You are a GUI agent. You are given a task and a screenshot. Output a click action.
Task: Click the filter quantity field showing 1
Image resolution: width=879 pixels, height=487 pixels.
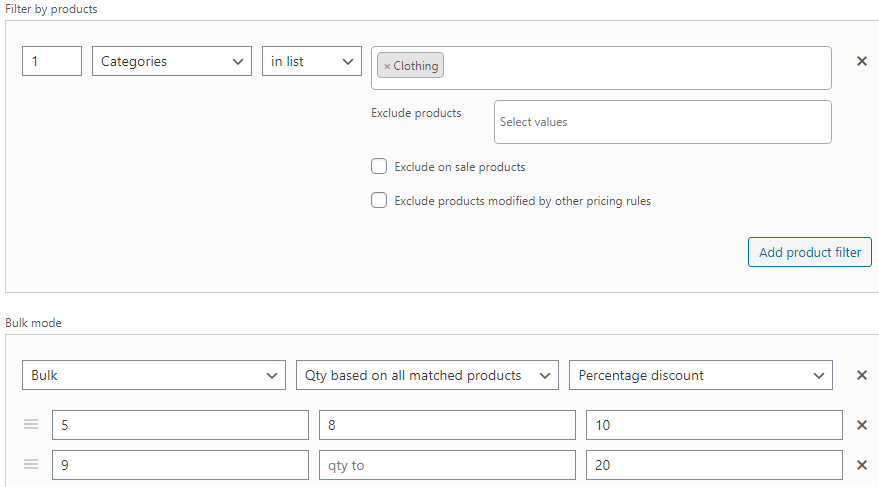pyautogui.click(x=52, y=61)
